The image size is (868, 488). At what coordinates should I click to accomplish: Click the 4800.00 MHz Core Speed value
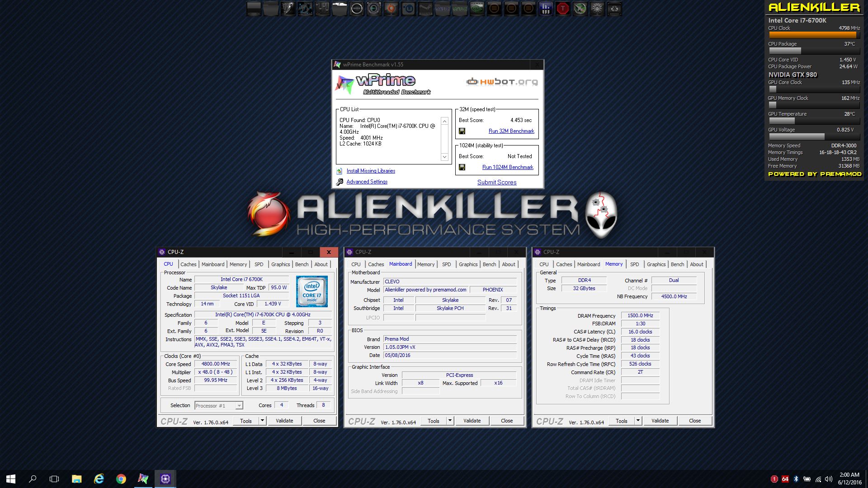click(x=216, y=364)
